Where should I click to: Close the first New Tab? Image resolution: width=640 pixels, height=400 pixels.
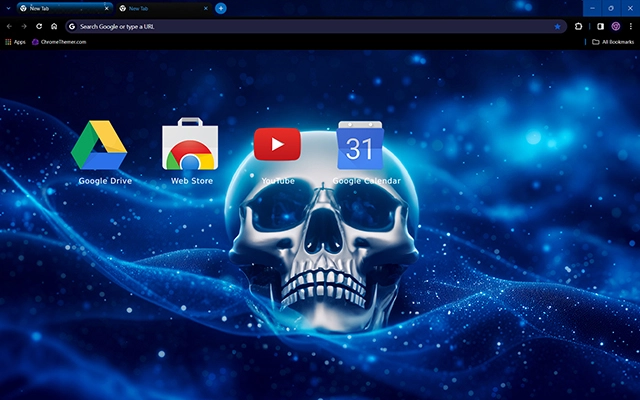(x=107, y=8)
